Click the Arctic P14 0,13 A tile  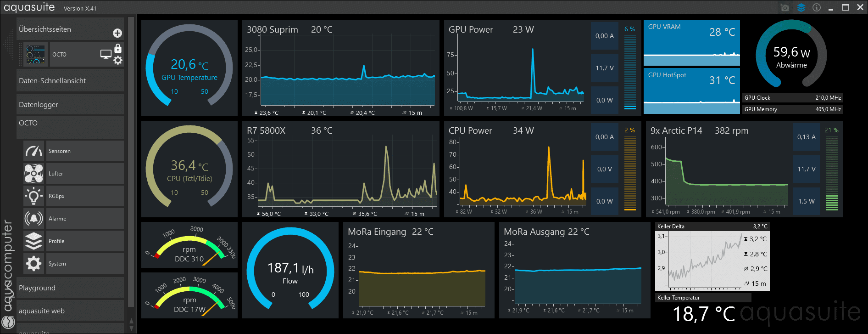807,137
